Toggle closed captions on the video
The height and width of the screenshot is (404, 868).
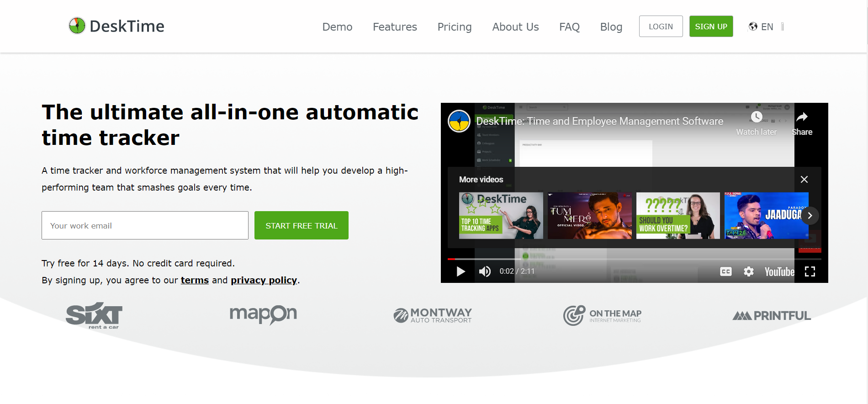(x=725, y=271)
